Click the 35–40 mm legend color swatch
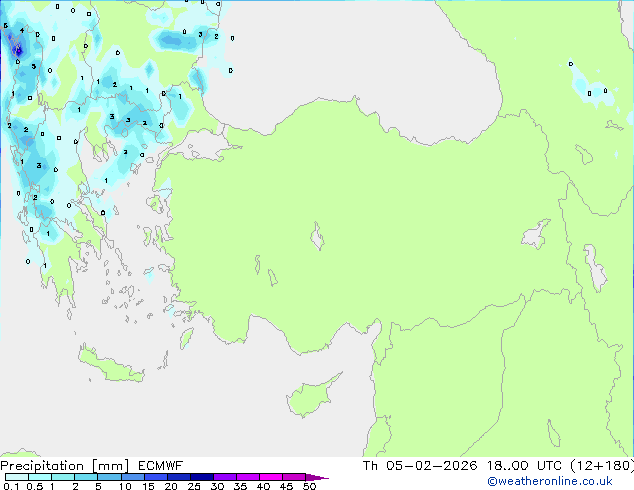Screen dimensions: 634x490 click(x=247, y=477)
